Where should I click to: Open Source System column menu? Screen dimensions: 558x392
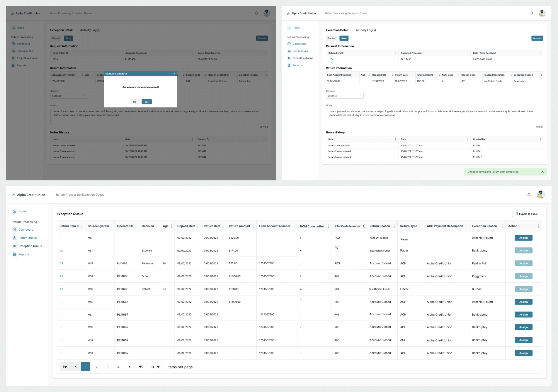pos(111,226)
